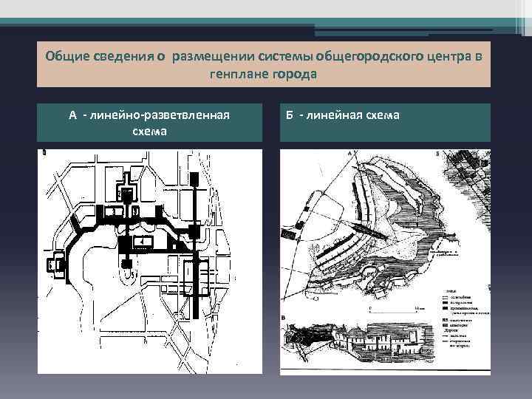The width and height of the screenshot is (532, 399).
Task: Select the heading "А - линейно-разветвленная схема"
Action: point(149,123)
